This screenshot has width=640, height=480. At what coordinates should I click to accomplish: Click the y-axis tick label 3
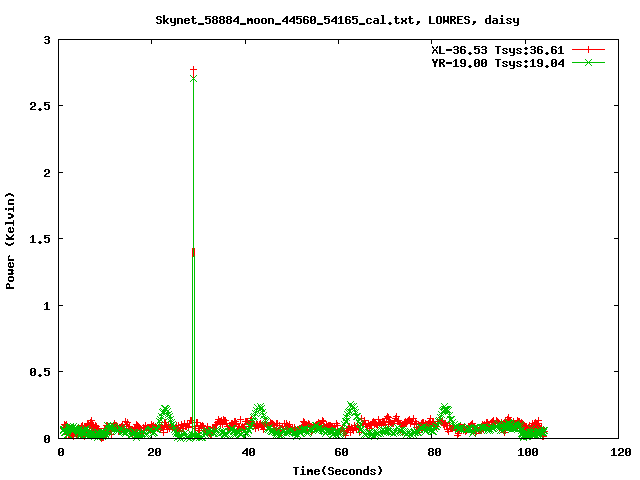[x=47, y=40]
